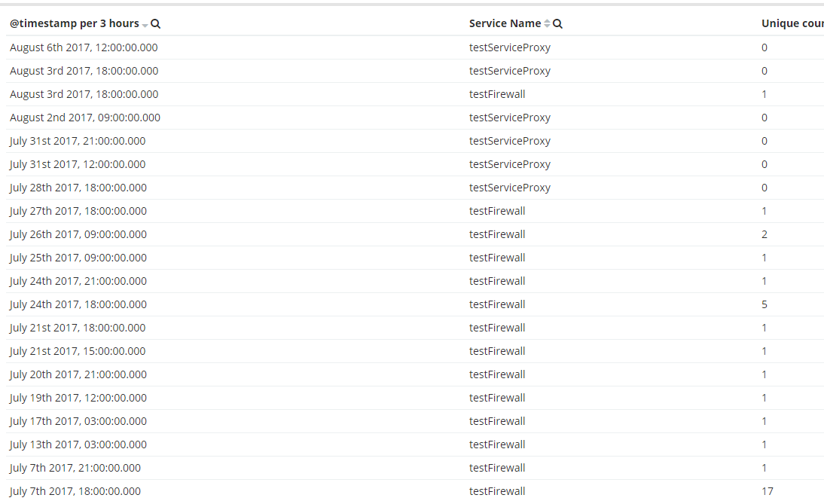Select testServiceProxy in the July 28th row
Image resolution: width=824 pixels, height=504 pixels.
(x=510, y=188)
